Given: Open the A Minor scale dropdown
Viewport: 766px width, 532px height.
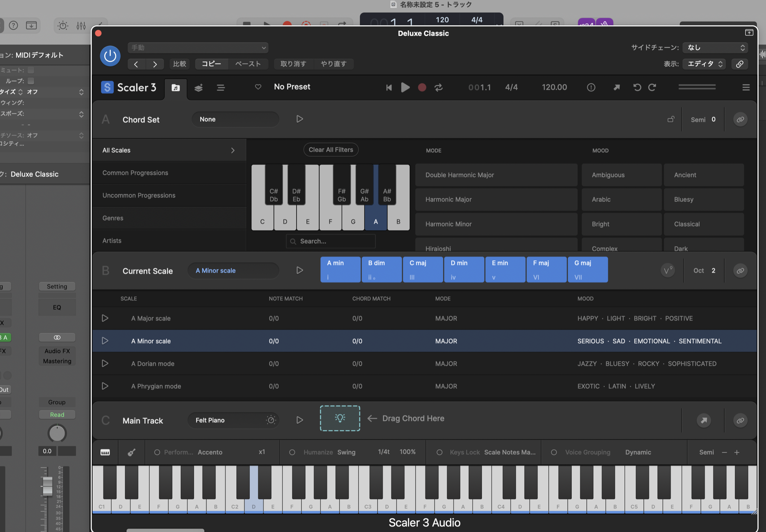Looking at the screenshot, I should (233, 271).
